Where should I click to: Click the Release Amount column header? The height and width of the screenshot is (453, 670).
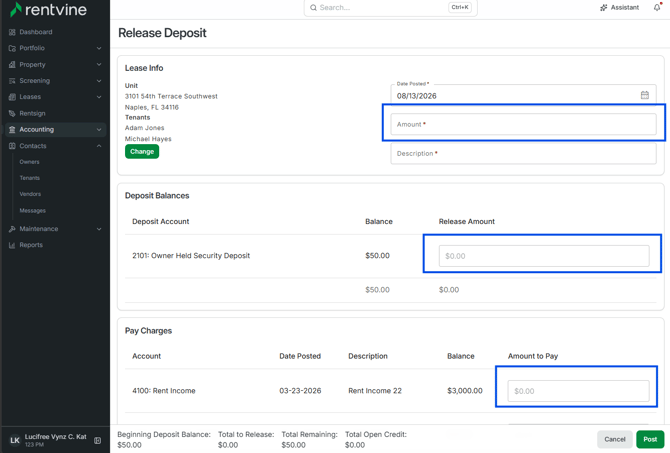(x=467, y=221)
